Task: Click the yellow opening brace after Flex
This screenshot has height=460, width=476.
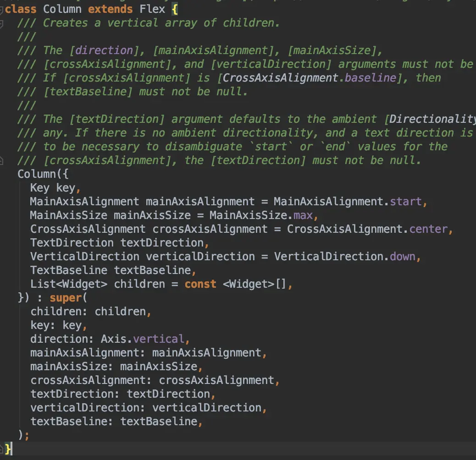Action: coord(175,10)
